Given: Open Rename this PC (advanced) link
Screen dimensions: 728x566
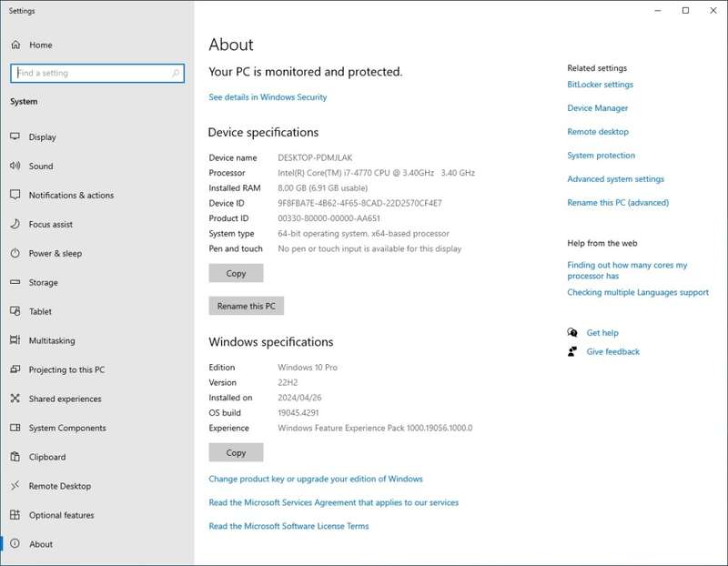Looking at the screenshot, I should (x=618, y=203).
